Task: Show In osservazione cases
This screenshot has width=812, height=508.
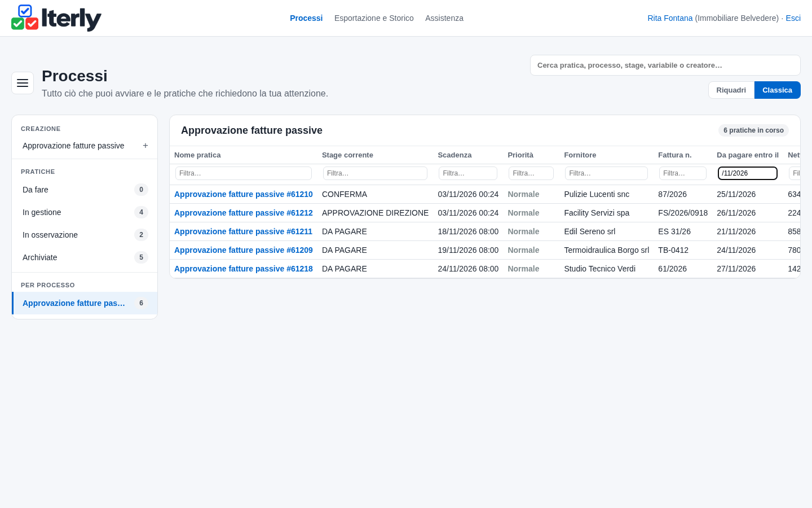Action: (x=85, y=235)
